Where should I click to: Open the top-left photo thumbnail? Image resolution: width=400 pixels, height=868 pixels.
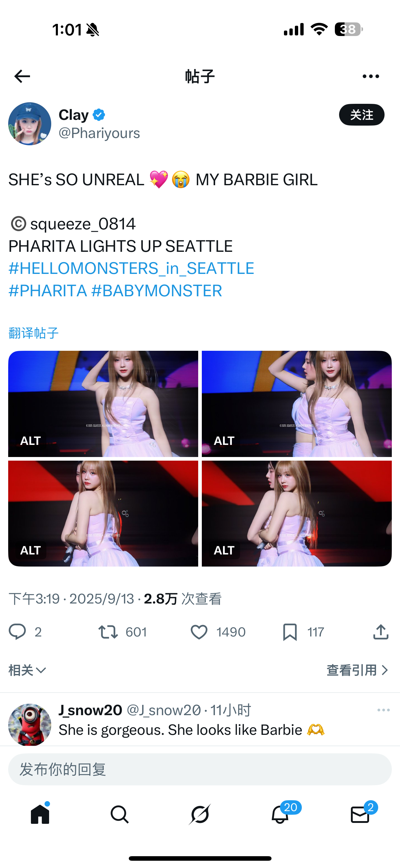pos(103,404)
